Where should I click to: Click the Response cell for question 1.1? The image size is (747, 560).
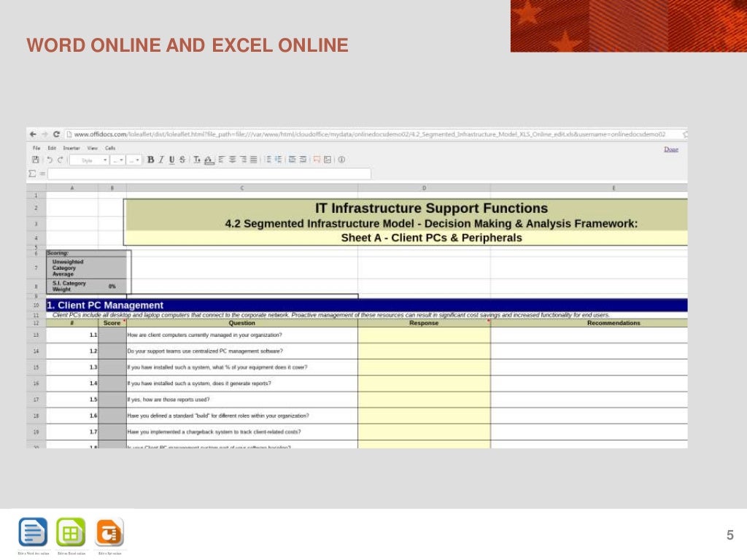pos(424,335)
